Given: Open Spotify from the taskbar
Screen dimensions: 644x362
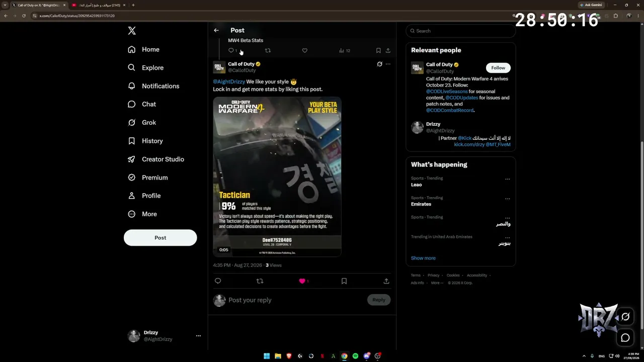Looking at the screenshot, I should (x=355, y=356).
